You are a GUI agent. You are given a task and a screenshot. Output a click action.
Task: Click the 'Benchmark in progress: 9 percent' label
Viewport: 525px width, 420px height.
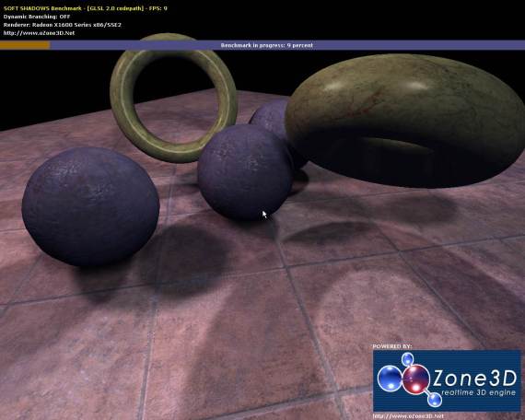tap(267, 45)
